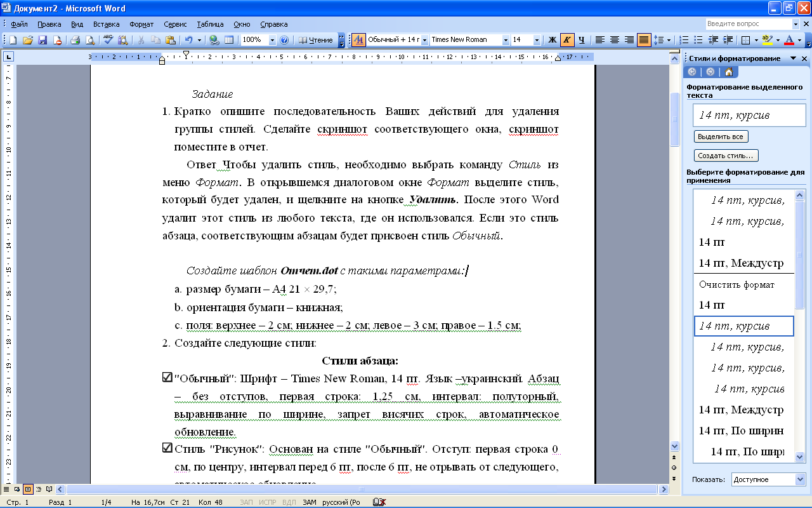Switch to Outline view button
The height and width of the screenshot is (508, 812).
click(x=37, y=490)
